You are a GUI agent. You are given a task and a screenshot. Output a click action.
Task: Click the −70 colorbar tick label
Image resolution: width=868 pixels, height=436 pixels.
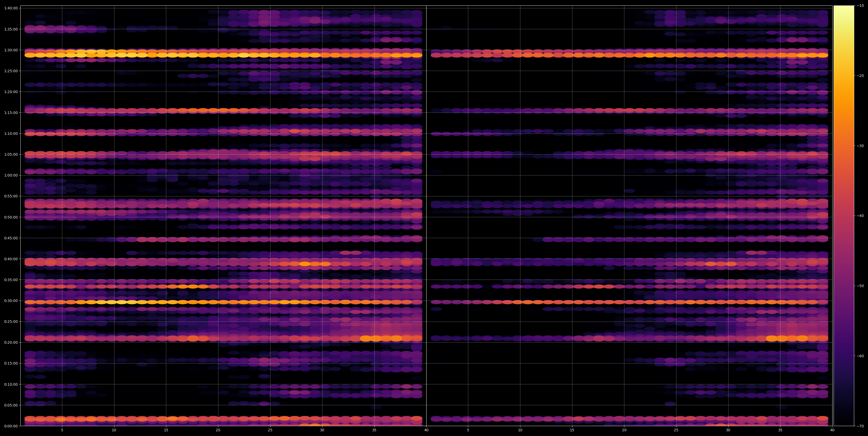tap(860, 426)
